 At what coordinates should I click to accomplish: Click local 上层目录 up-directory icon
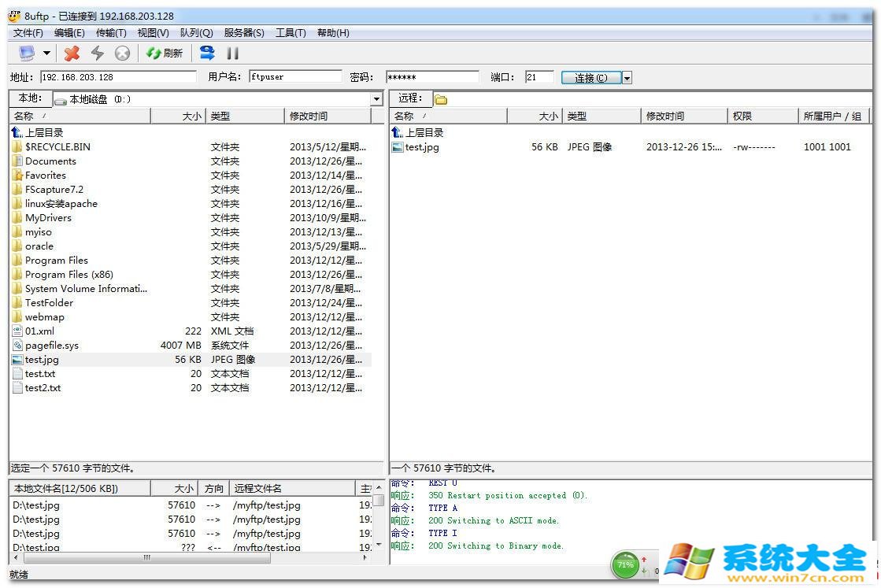[x=17, y=132]
